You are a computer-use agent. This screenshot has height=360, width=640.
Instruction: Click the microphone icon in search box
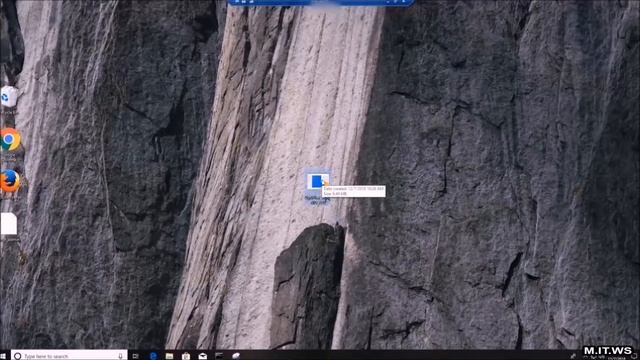tap(120, 356)
